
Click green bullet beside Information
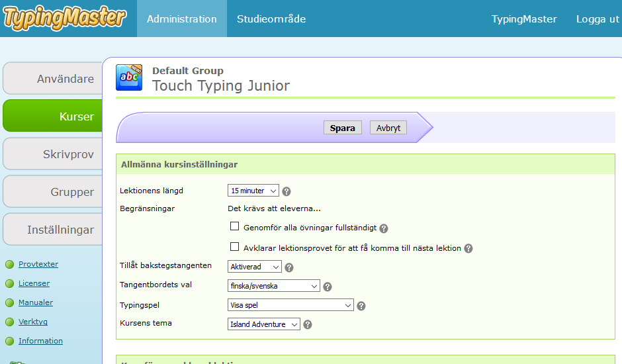tap(9, 341)
